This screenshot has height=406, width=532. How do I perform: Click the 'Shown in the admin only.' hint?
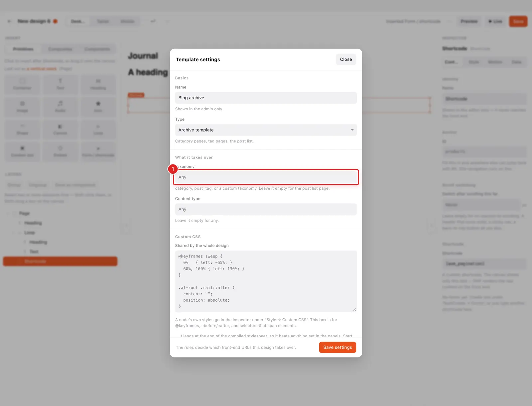point(199,109)
